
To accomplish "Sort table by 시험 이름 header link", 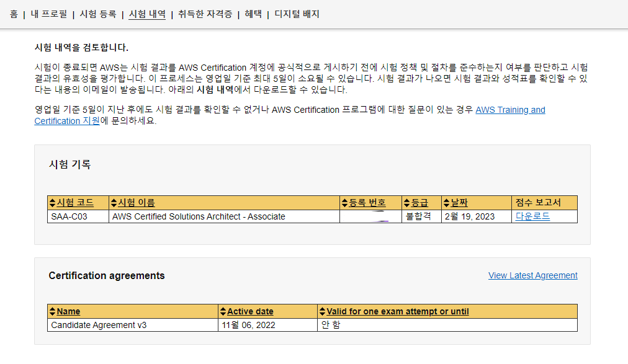I will 137,203.
